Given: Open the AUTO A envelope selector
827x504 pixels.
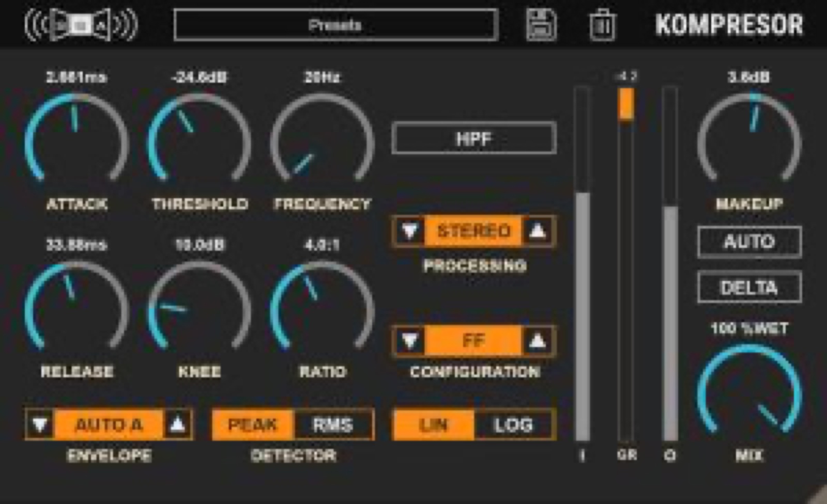Looking at the screenshot, I should [109, 424].
